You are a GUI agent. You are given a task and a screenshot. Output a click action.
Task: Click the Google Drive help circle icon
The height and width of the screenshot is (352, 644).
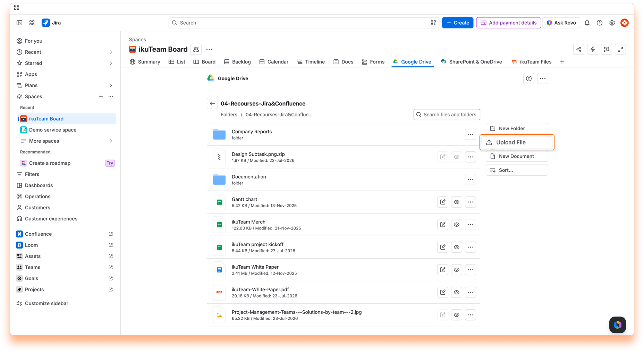529,78
